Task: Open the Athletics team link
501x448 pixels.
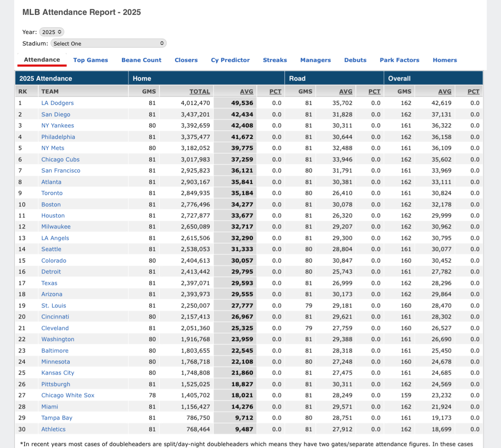Action: [53, 429]
